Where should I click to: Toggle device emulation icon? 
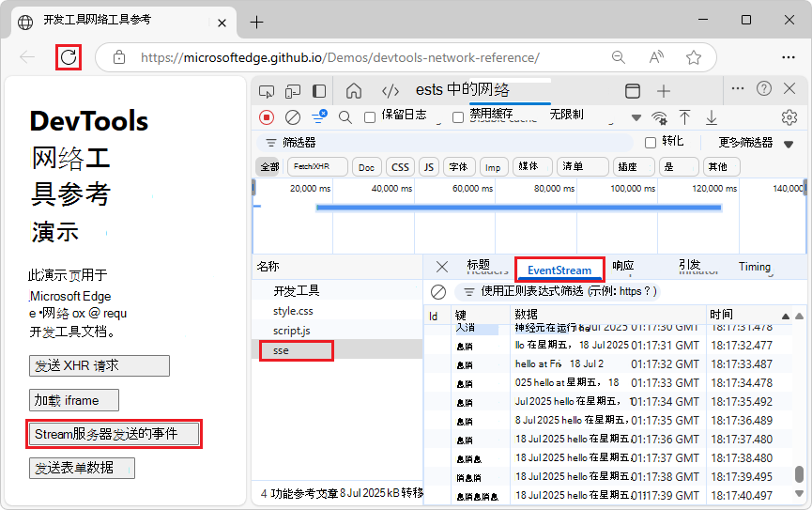point(293,92)
